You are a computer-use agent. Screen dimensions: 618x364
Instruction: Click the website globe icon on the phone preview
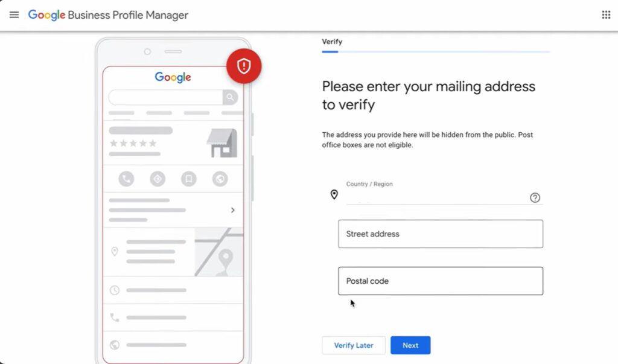[x=218, y=179]
